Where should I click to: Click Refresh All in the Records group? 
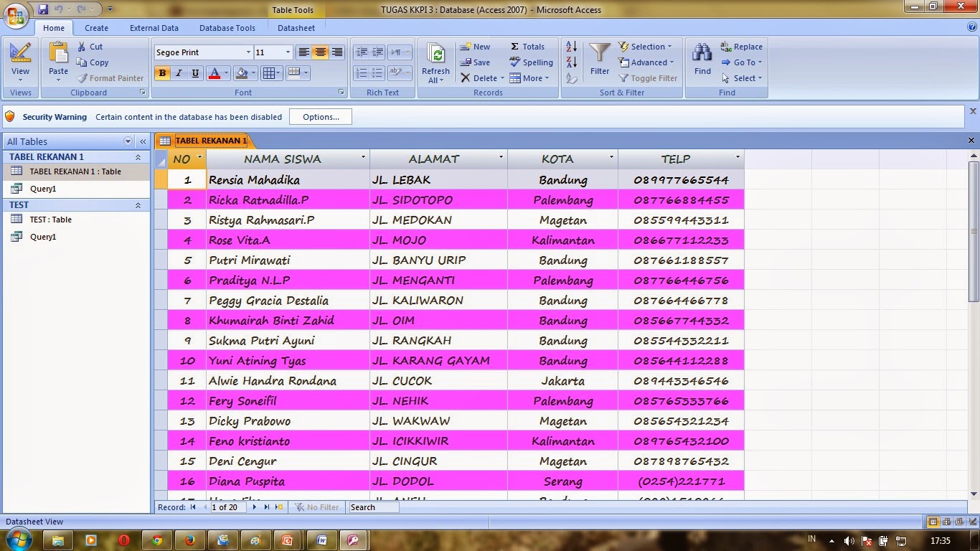pos(435,62)
